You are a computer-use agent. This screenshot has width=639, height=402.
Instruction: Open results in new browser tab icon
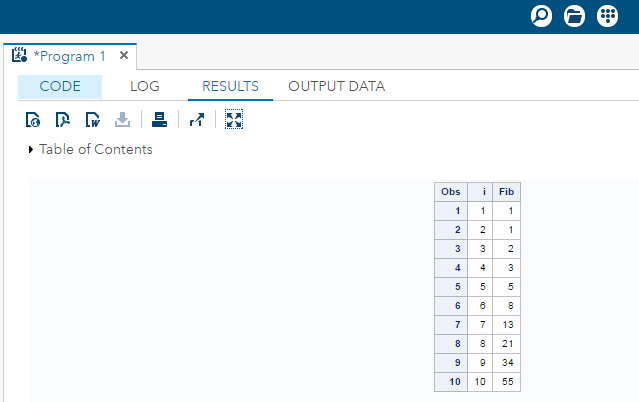(x=197, y=120)
